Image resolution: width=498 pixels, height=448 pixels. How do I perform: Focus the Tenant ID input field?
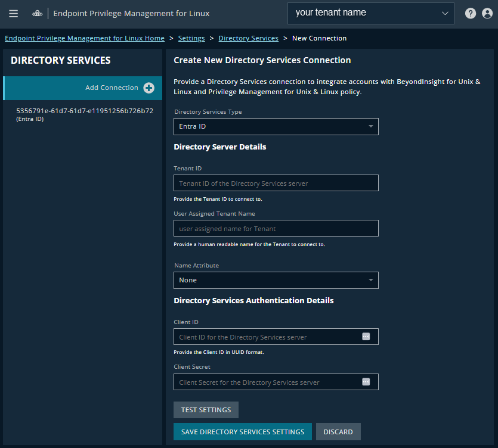click(276, 183)
